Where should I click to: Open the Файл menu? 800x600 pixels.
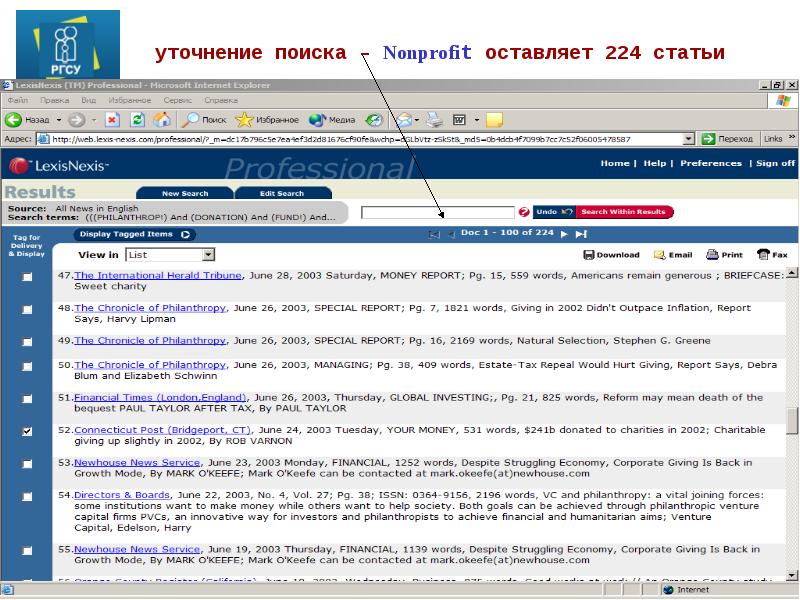[x=17, y=100]
